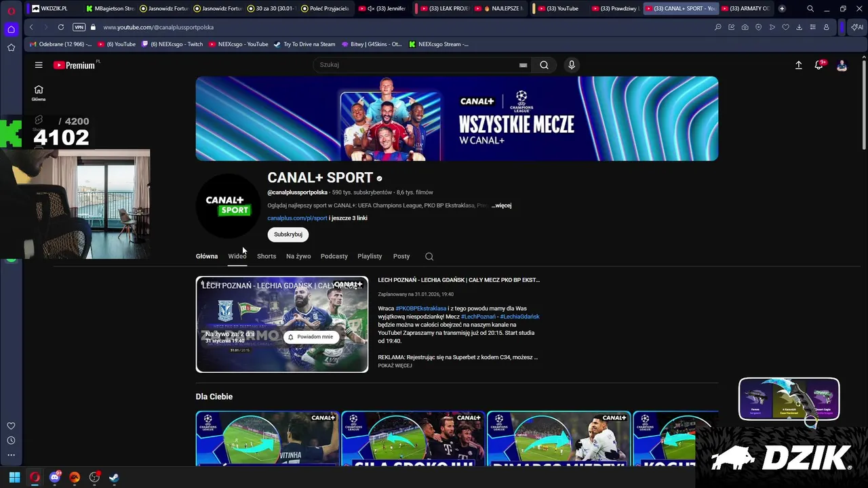Open the downloads icon in Opera toolbar
The width and height of the screenshot is (868, 488).
click(799, 27)
